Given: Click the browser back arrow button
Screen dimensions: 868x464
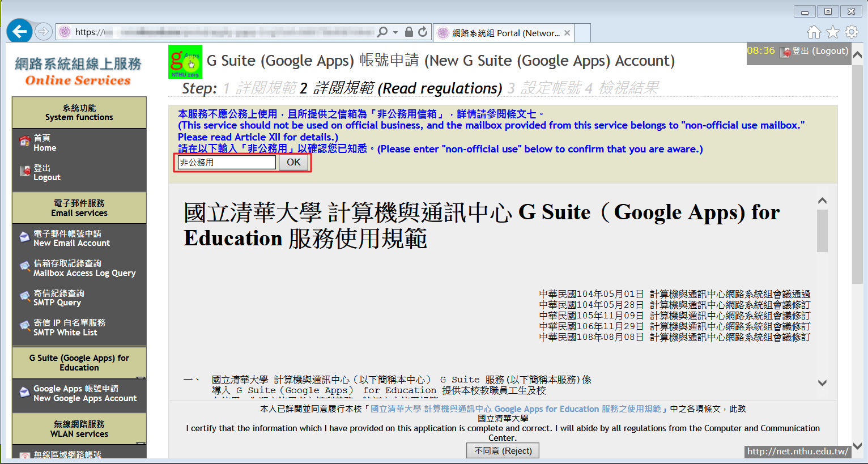Looking at the screenshot, I should point(19,32).
